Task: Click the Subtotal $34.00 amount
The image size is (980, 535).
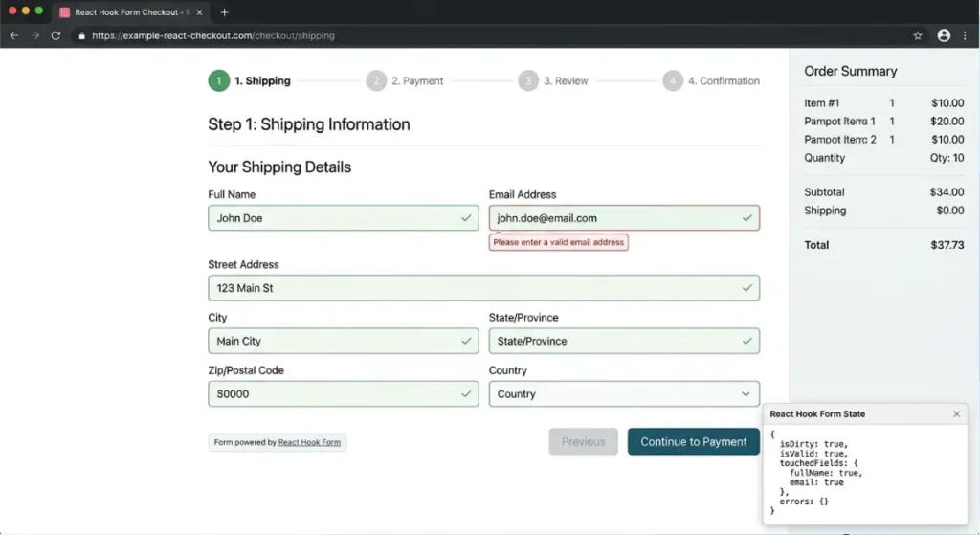Action: coord(947,192)
